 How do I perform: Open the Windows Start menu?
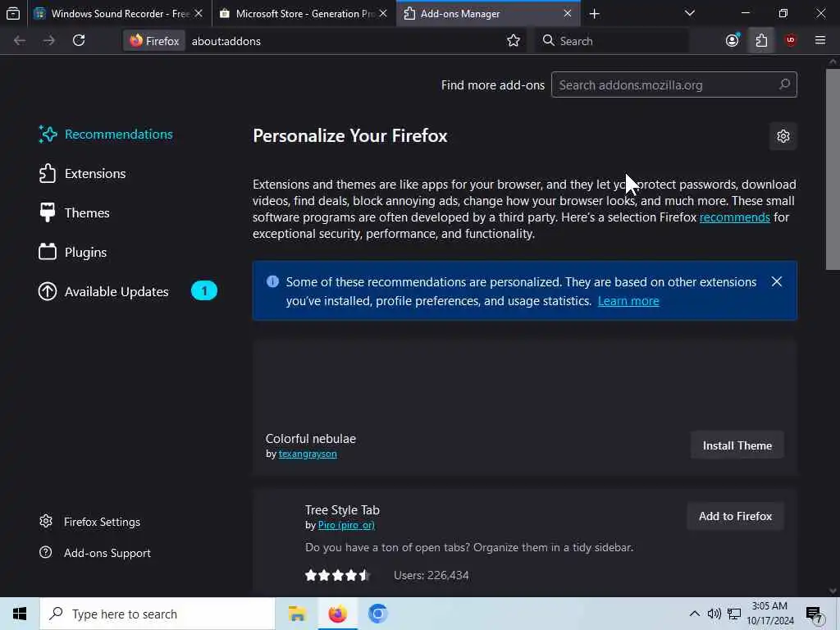(x=20, y=614)
